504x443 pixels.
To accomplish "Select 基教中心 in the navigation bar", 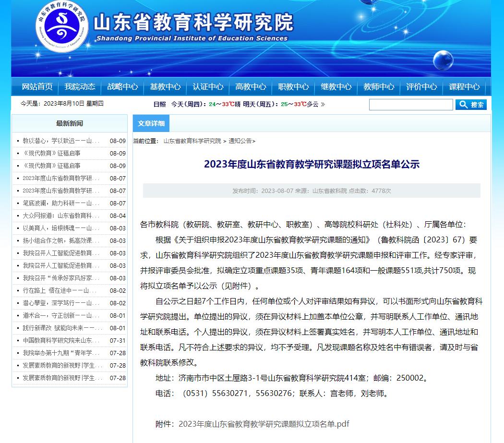I will (165, 86).
